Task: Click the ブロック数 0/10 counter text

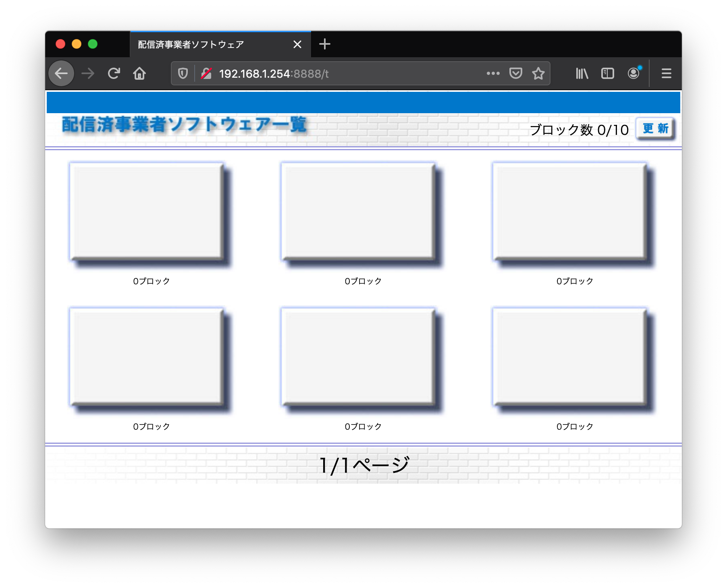Action: (579, 130)
